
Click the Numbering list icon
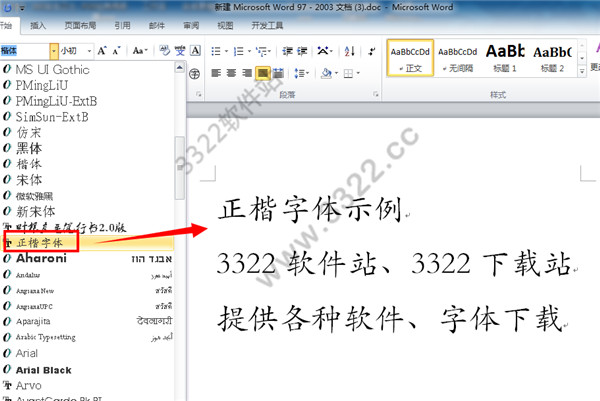coord(238,51)
